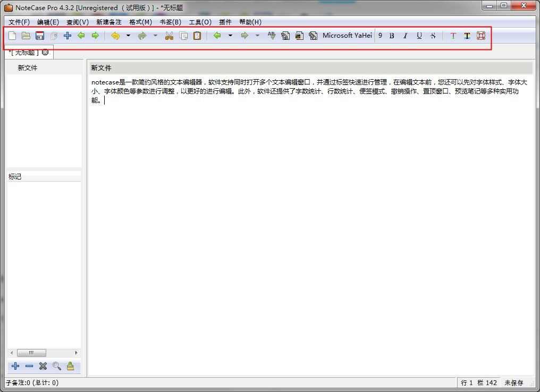The image size is (540, 392).
Task: Click the Save document icon
Action: [x=39, y=36]
